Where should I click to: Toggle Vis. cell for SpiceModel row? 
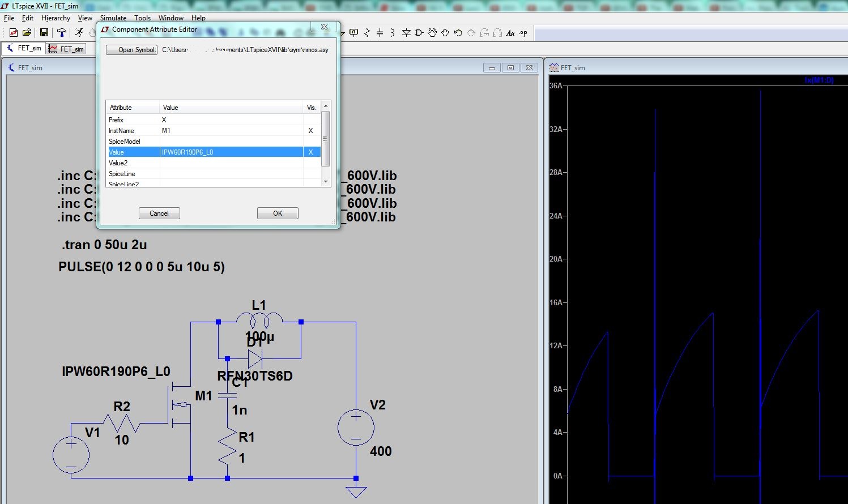coord(312,142)
